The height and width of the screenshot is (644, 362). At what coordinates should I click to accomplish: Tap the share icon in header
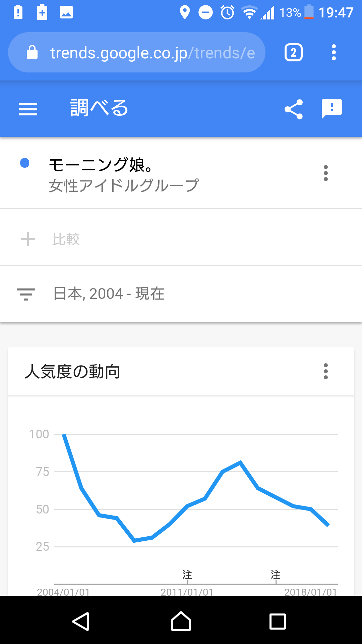(294, 109)
